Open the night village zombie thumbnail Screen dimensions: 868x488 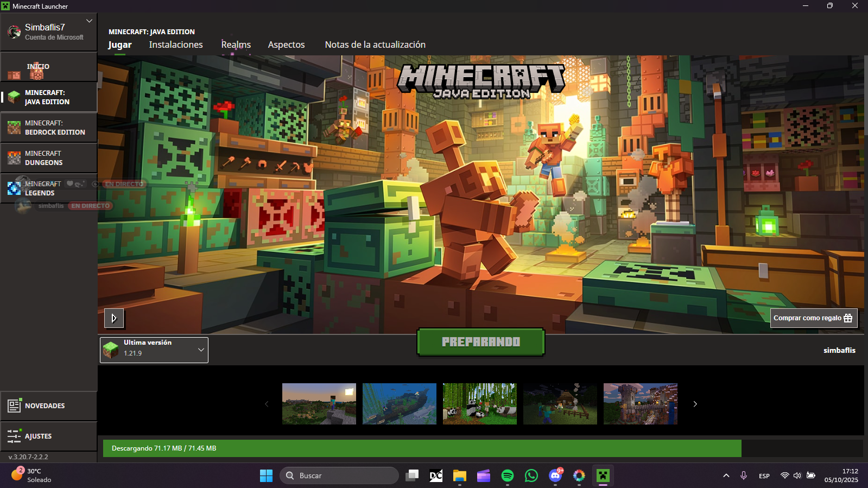[x=560, y=404]
